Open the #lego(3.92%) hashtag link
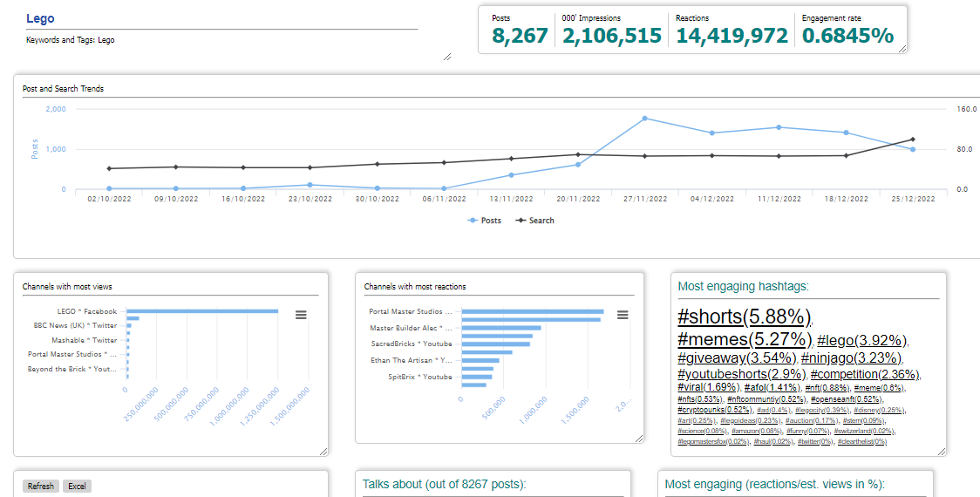 coord(862,341)
